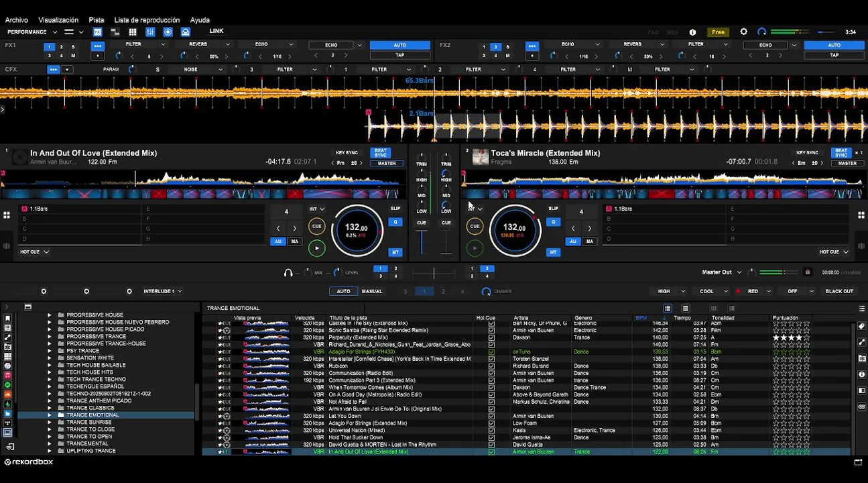Open settings gear icon
This screenshot has height=483, width=868.
click(x=743, y=32)
